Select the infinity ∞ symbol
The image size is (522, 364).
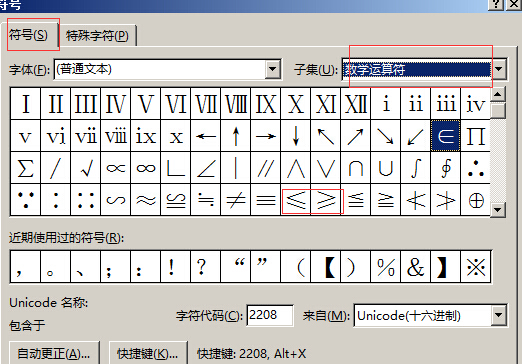click(146, 168)
